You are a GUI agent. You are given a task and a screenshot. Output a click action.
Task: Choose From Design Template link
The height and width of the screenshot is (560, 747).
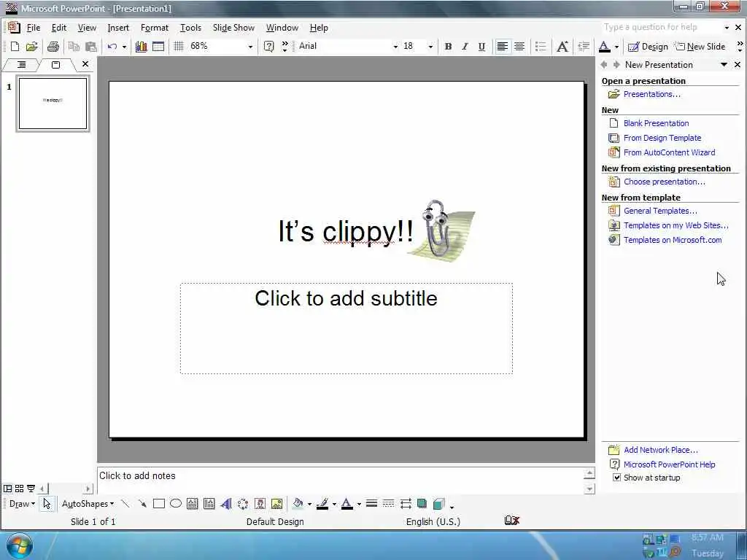coord(662,138)
